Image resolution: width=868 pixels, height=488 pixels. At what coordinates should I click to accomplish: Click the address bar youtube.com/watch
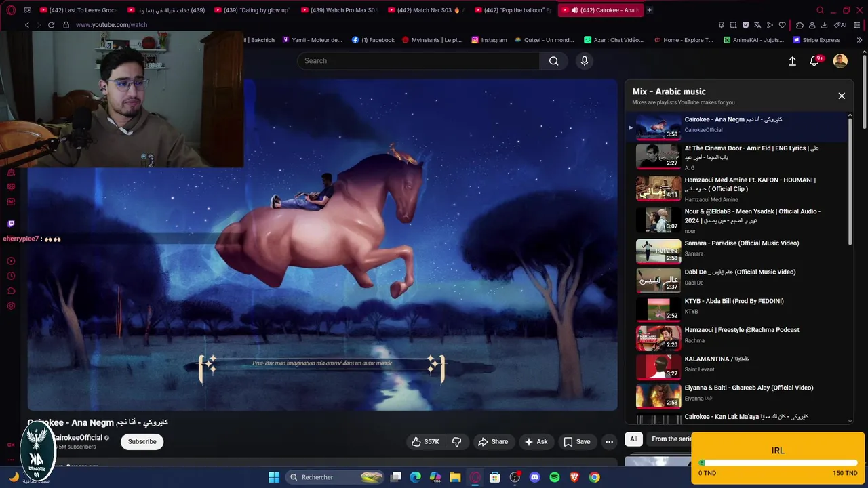pyautogui.click(x=111, y=25)
